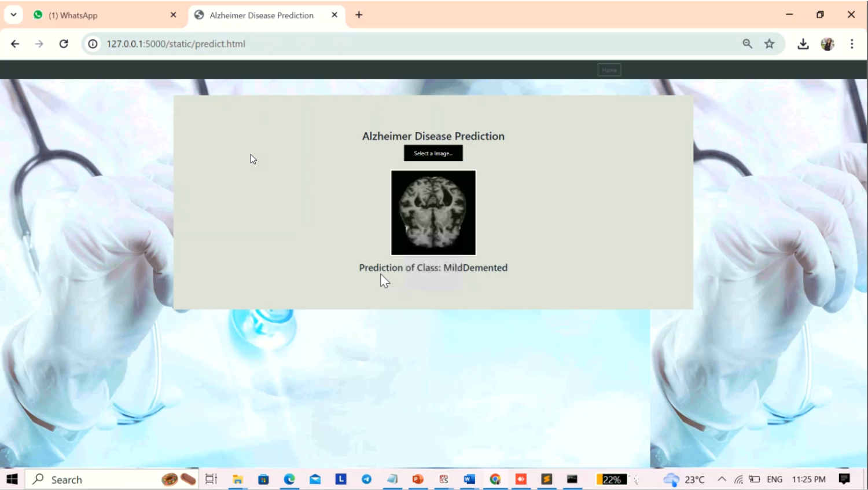
Task: Open Sublime Text from the taskbar
Action: click(546, 479)
